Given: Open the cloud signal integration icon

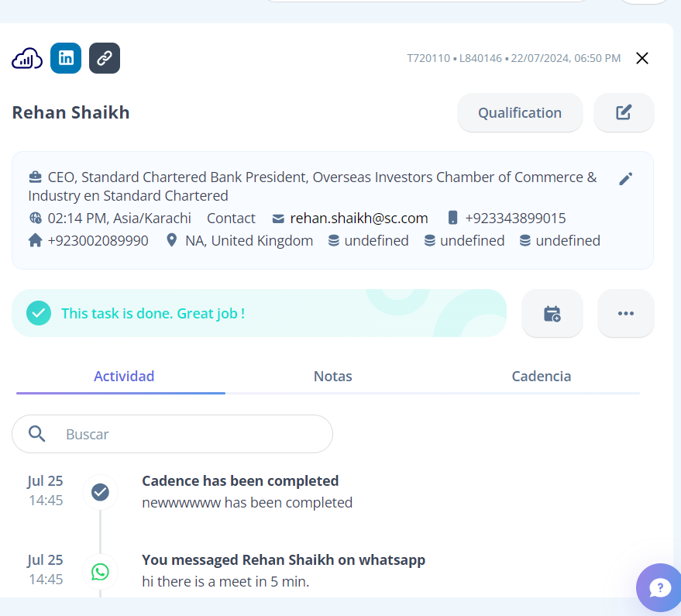Looking at the screenshot, I should click(x=27, y=58).
